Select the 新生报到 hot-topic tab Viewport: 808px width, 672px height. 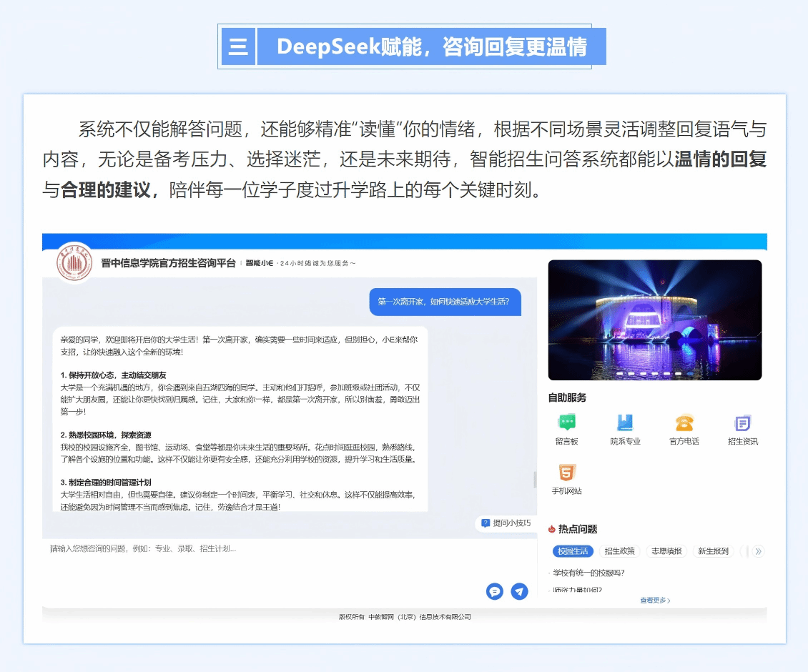coord(713,551)
